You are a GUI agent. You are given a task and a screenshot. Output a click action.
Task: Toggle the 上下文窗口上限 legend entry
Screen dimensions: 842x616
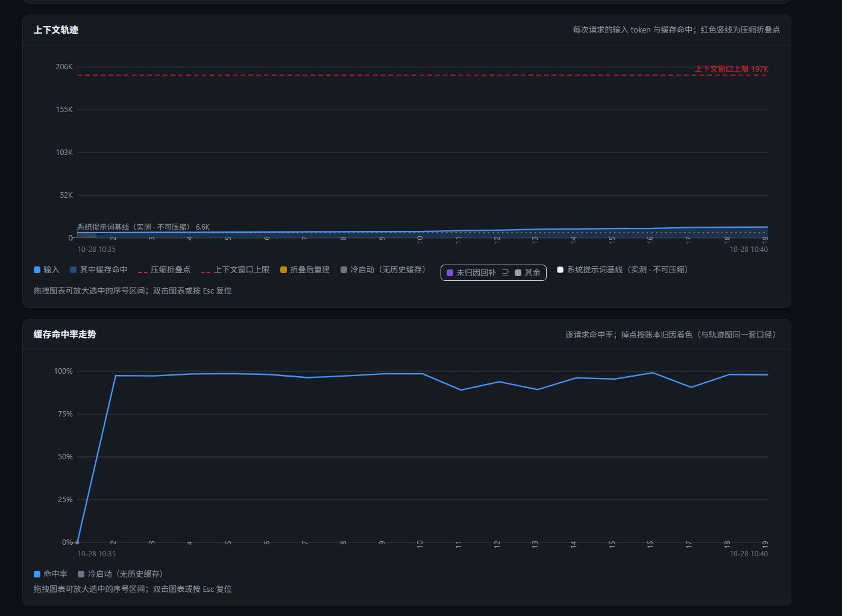(x=235, y=270)
